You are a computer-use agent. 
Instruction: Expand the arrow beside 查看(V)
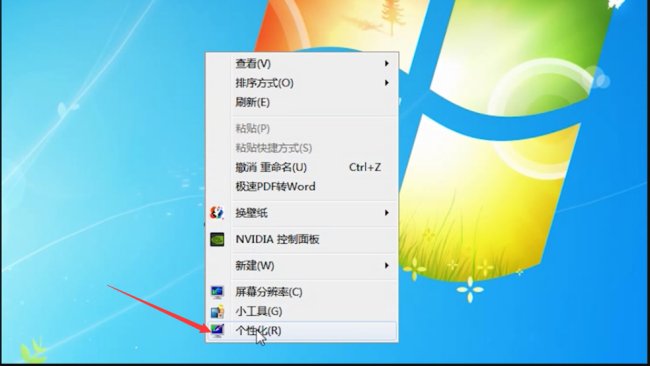tap(386, 63)
